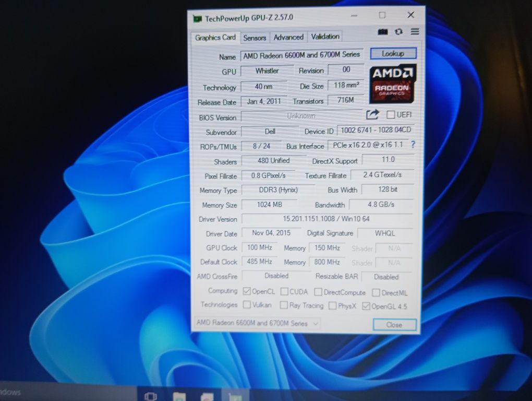Click the default Memory clock 800 MHz
This screenshot has width=532, height=401.
click(x=327, y=262)
